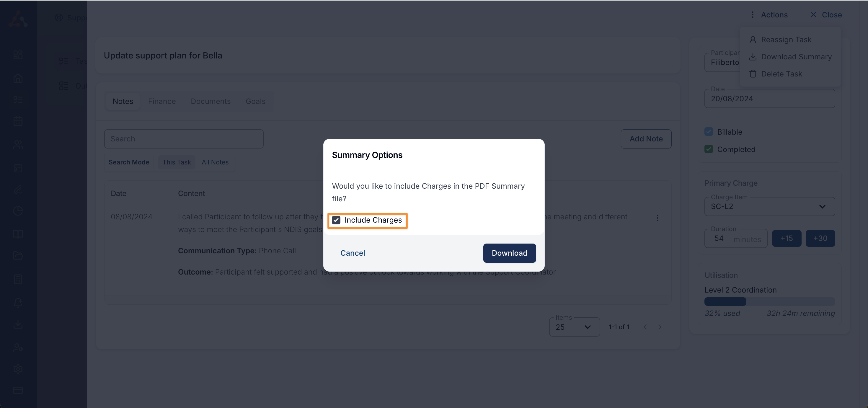The width and height of the screenshot is (868, 408).
Task: Click the calendar icon in the left sidebar
Action: point(18,121)
